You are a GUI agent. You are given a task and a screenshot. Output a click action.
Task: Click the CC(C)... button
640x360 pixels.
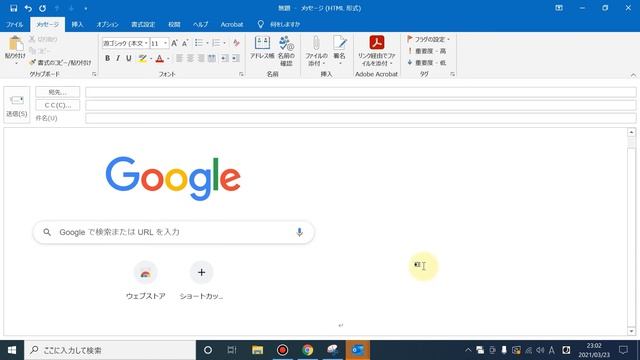tap(58, 105)
